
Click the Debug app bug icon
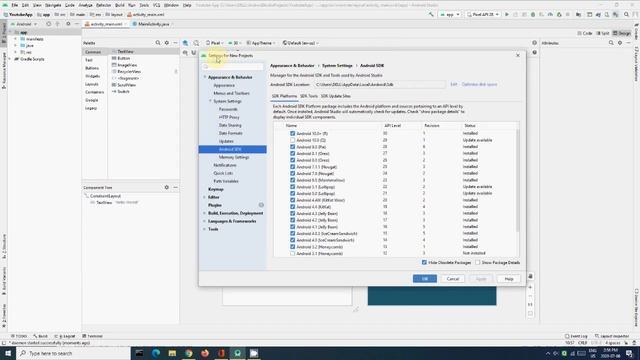pyautogui.click(x=533, y=14)
